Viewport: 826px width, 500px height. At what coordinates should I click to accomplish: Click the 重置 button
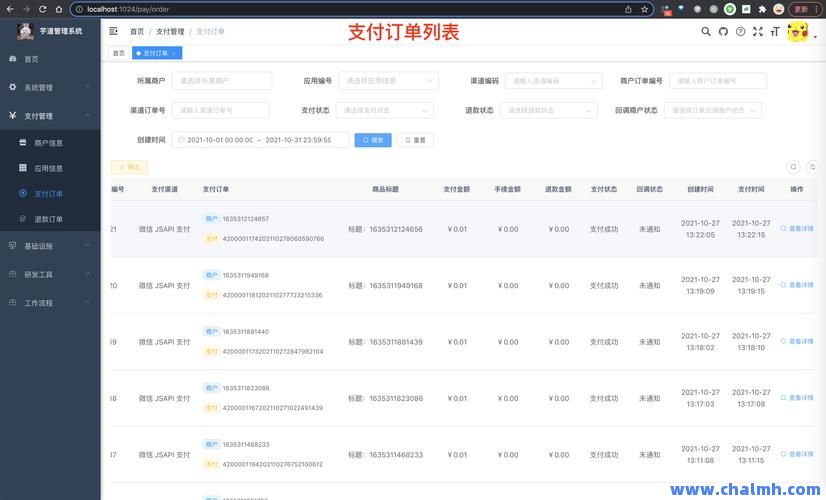415,140
